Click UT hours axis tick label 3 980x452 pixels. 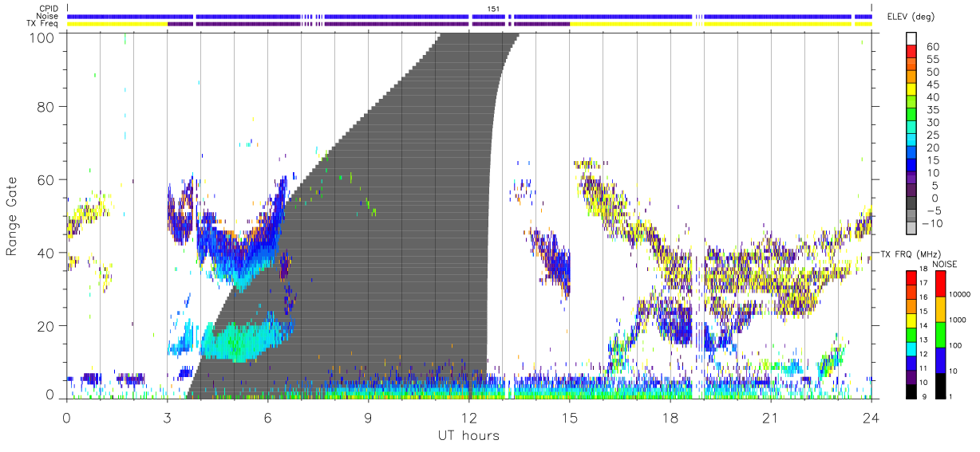pos(167,418)
